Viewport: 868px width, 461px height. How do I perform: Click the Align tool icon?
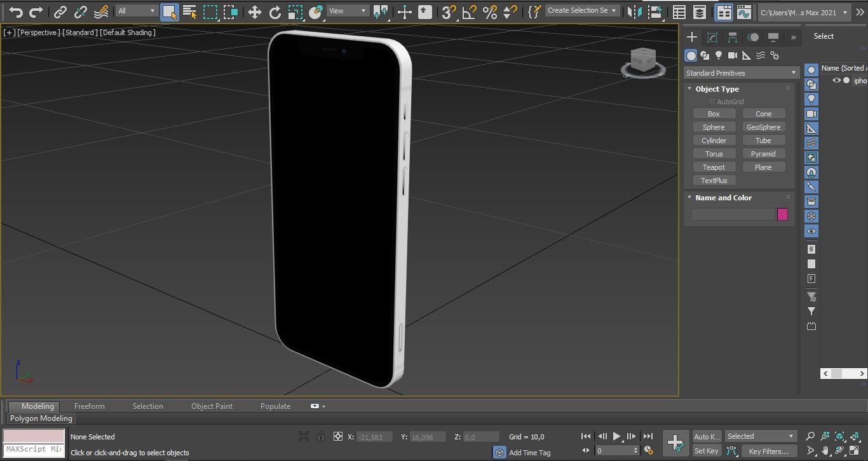point(654,11)
